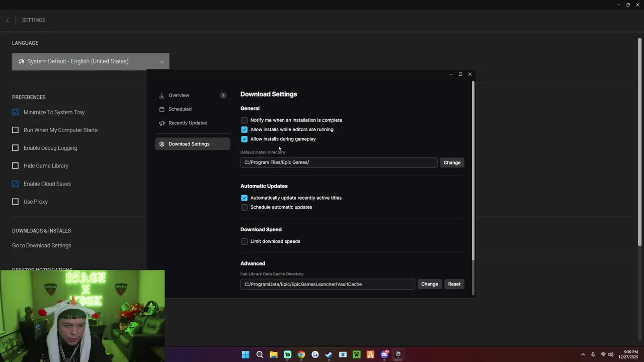
Task: Click the Default Install Directory path field
Action: pos(339,162)
